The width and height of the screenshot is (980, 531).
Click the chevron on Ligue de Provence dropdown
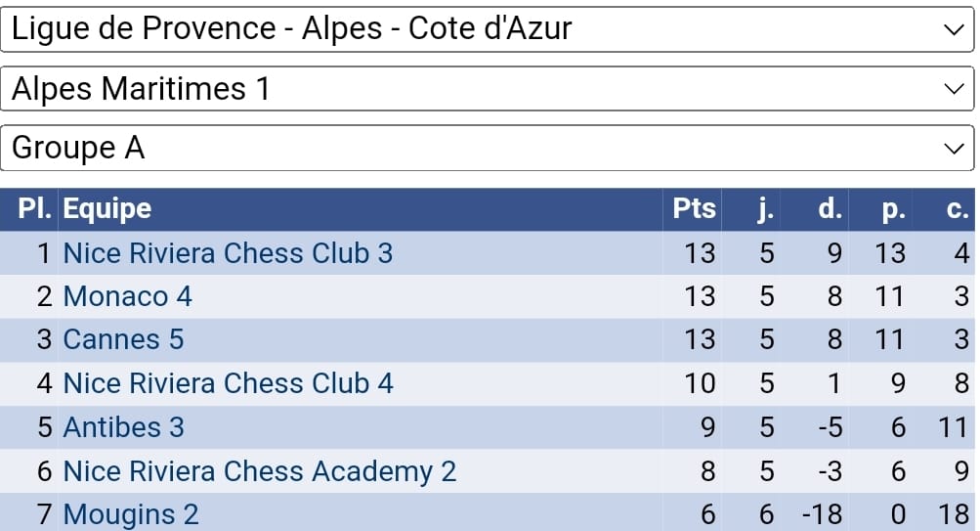[x=954, y=29]
